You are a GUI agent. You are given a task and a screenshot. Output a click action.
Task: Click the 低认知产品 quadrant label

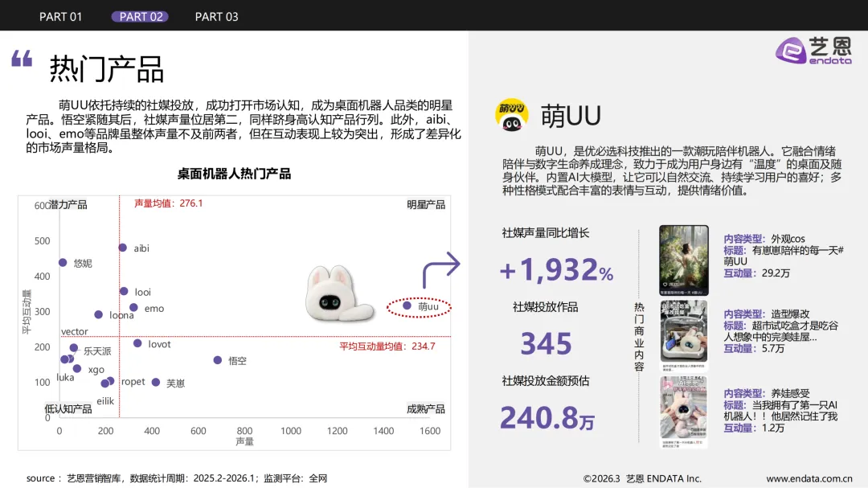tap(68, 408)
